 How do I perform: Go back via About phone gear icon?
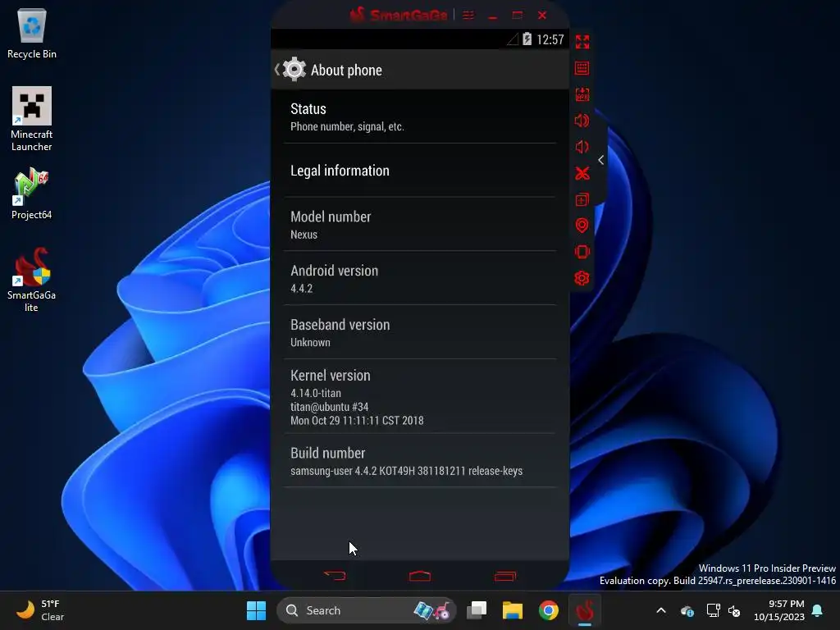(291, 70)
